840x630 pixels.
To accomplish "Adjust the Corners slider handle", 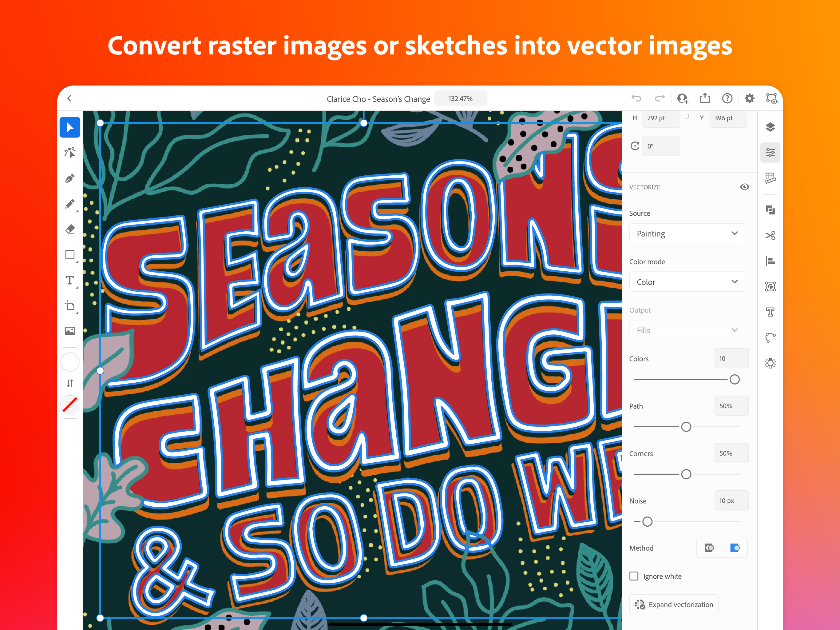I will tap(686, 474).
